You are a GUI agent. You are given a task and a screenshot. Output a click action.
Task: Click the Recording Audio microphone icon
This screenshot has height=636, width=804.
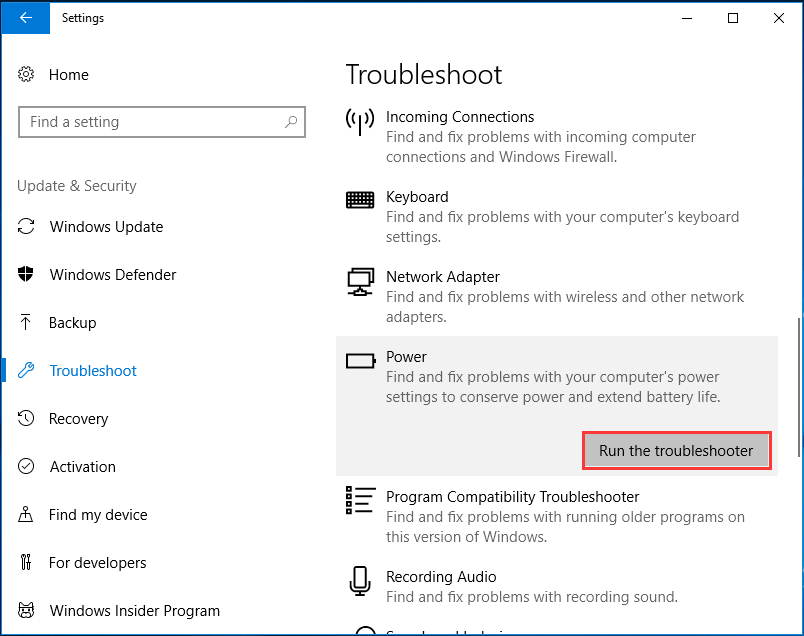pyautogui.click(x=360, y=581)
